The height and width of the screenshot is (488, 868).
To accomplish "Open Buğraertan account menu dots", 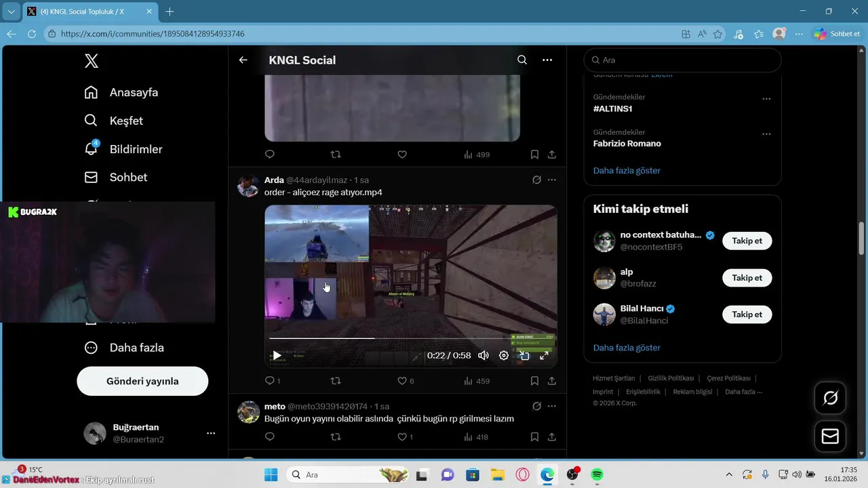I will (x=211, y=433).
